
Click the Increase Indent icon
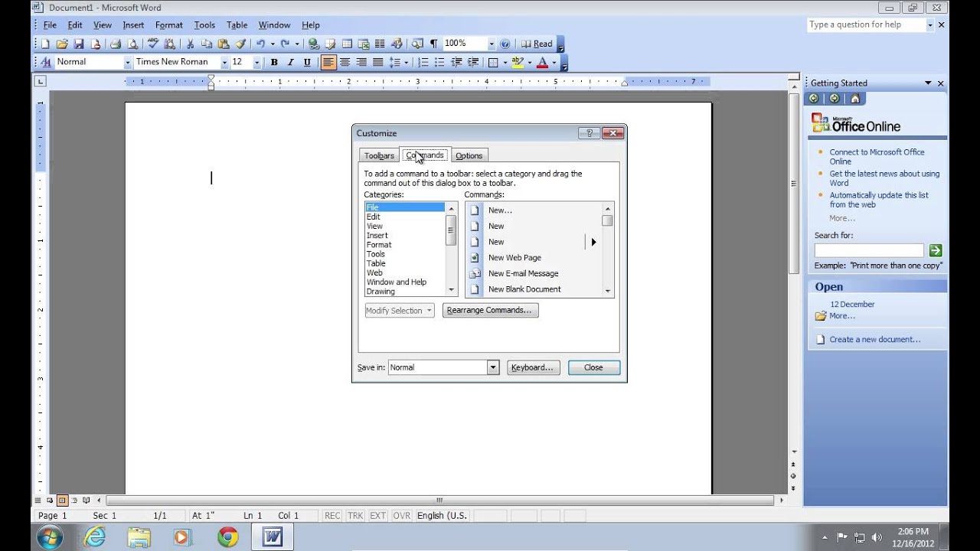[x=473, y=63]
